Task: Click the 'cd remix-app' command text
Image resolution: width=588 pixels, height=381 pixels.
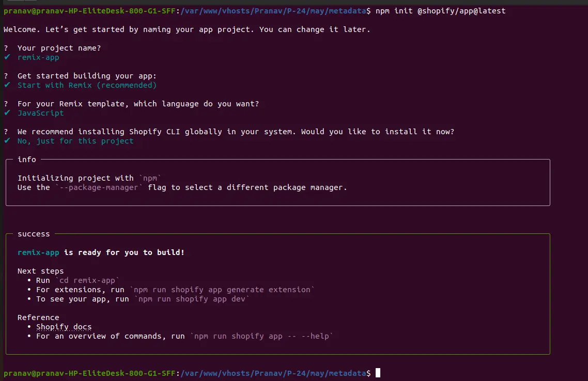Action: (87, 280)
